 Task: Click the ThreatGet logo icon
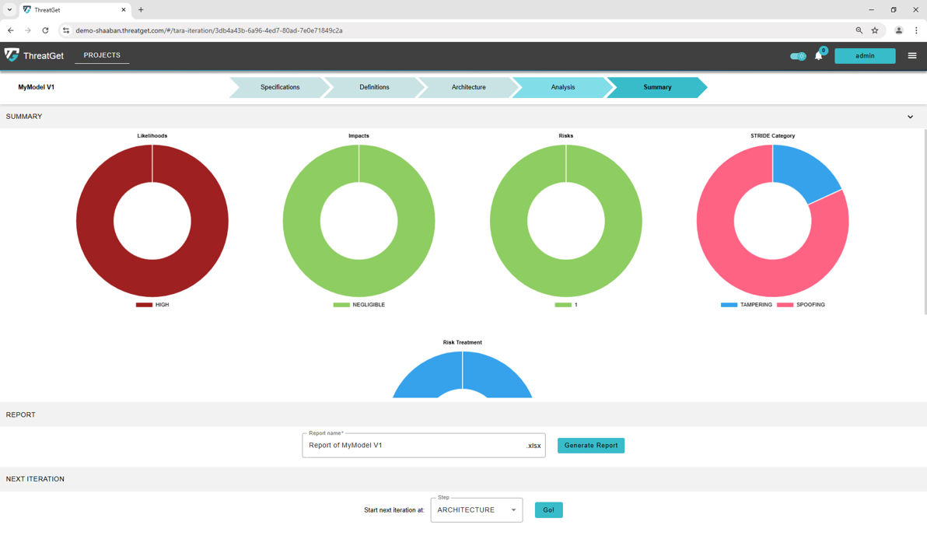coord(12,55)
